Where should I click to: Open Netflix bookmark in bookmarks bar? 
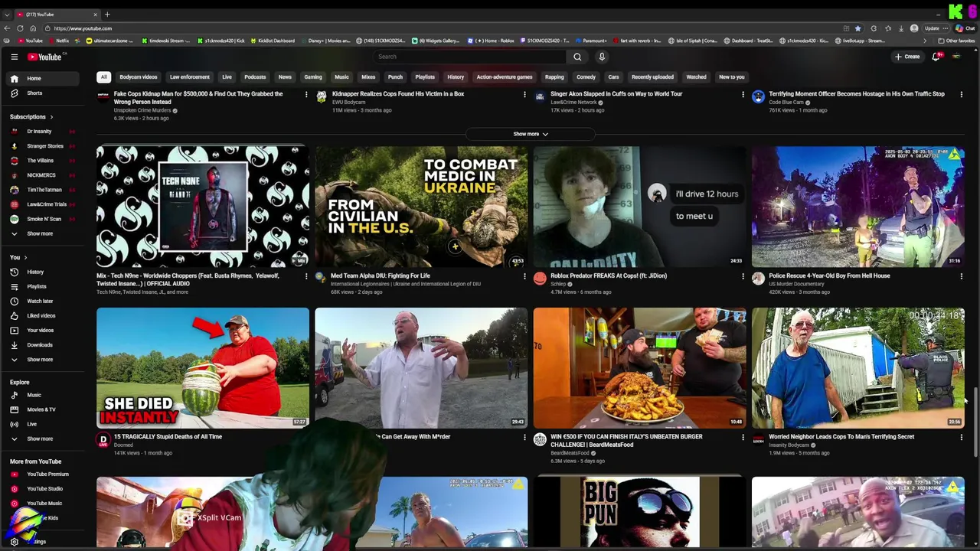58,41
